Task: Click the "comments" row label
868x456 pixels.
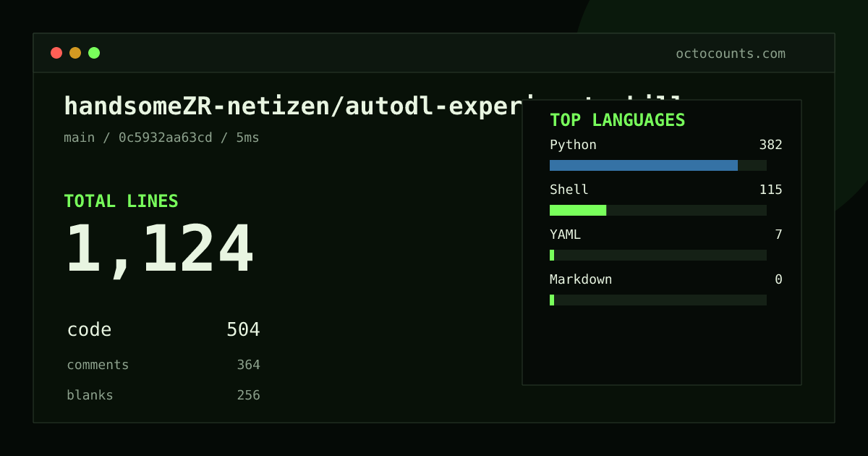Action: click(x=98, y=365)
